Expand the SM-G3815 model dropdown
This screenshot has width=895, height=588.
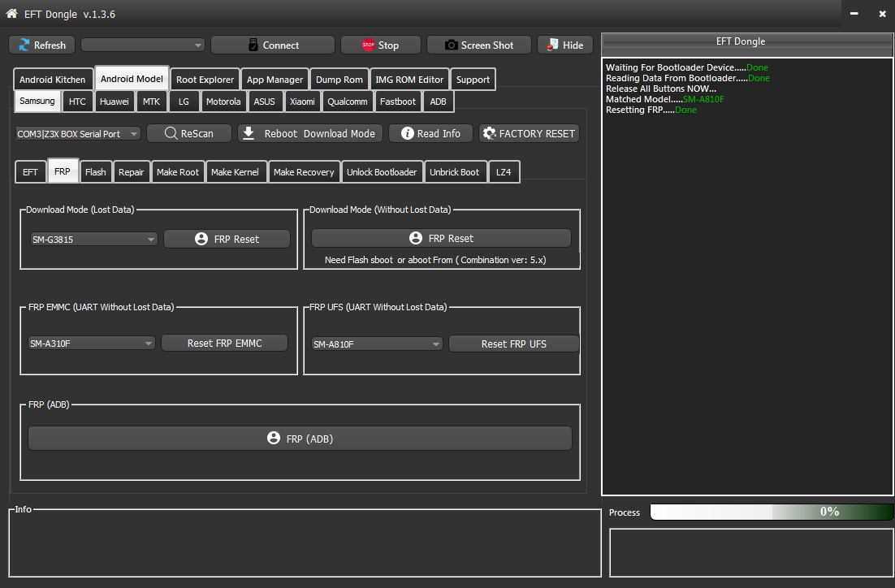[x=93, y=240]
